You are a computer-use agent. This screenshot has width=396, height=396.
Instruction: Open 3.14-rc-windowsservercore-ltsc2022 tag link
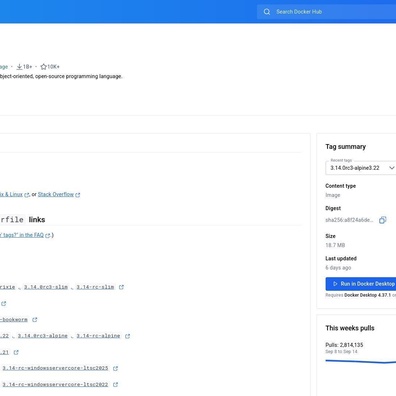(x=55, y=385)
